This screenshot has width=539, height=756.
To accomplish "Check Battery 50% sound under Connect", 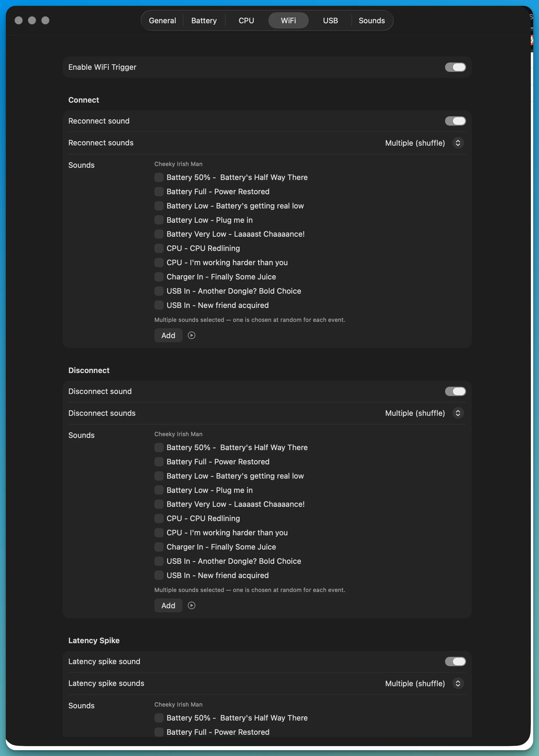I will pyautogui.click(x=159, y=177).
